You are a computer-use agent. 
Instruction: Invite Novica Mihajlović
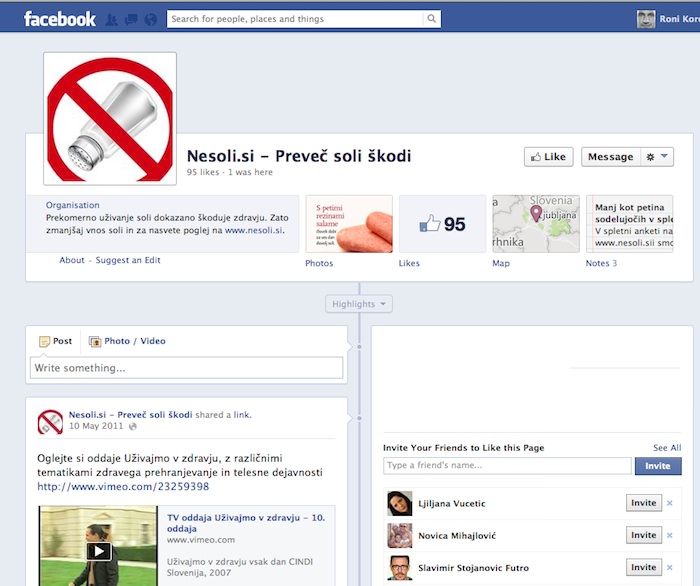644,535
